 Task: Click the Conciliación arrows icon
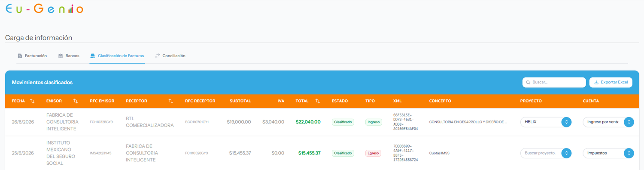[158, 56]
